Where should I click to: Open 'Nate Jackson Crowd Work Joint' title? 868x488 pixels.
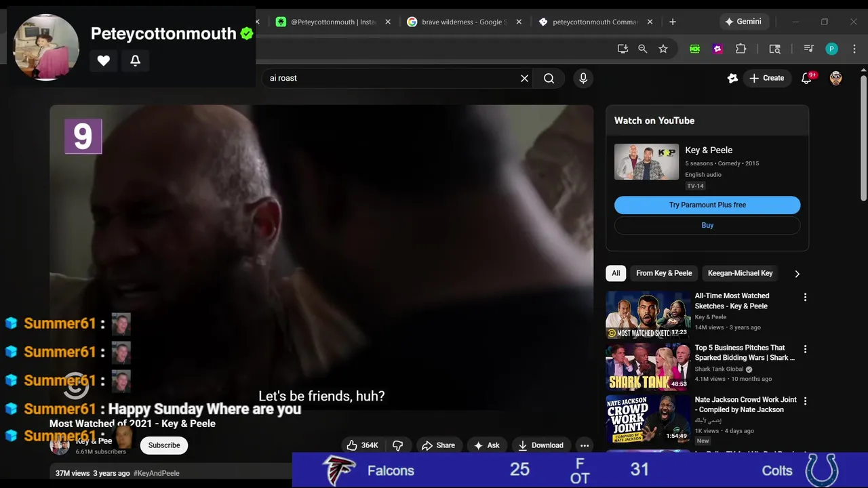tap(745, 405)
